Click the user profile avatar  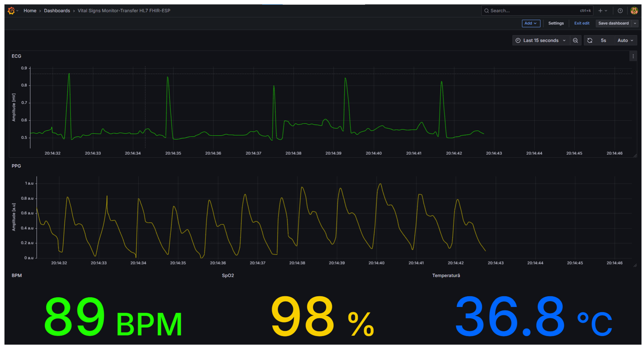click(x=634, y=10)
